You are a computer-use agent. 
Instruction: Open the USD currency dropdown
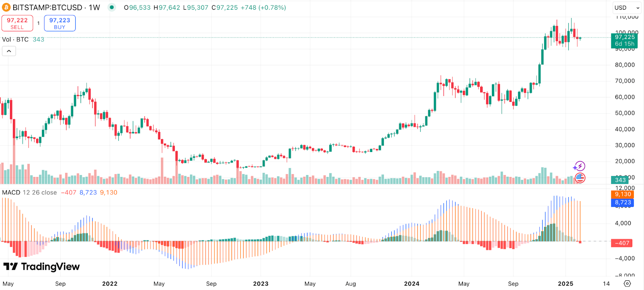pyautogui.click(x=627, y=8)
